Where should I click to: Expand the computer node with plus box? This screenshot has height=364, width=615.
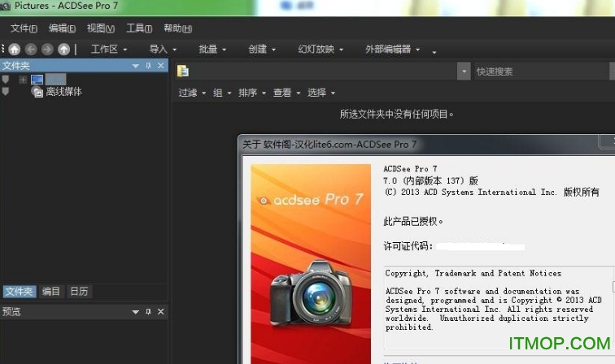tap(23, 80)
